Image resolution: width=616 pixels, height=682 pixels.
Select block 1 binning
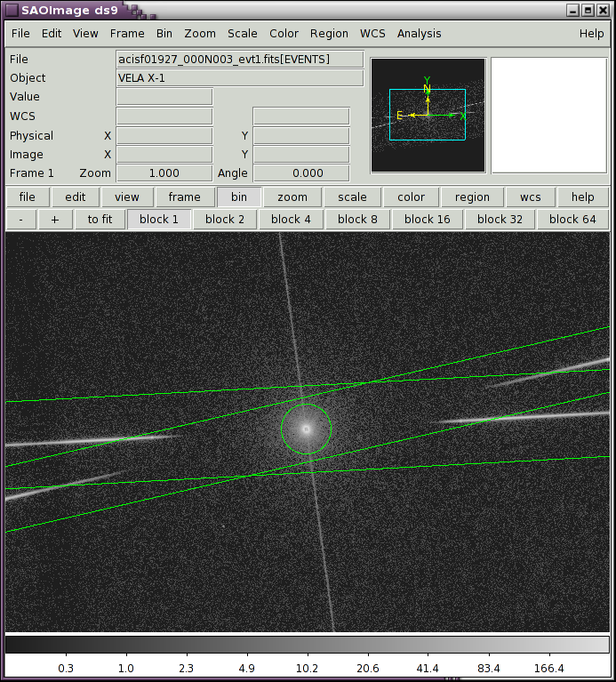(159, 219)
